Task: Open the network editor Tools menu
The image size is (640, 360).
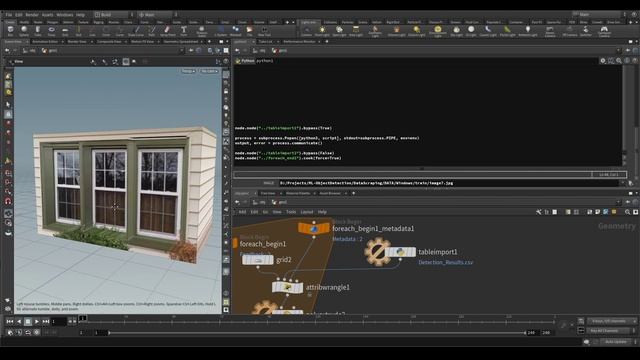Action: point(291,212)
